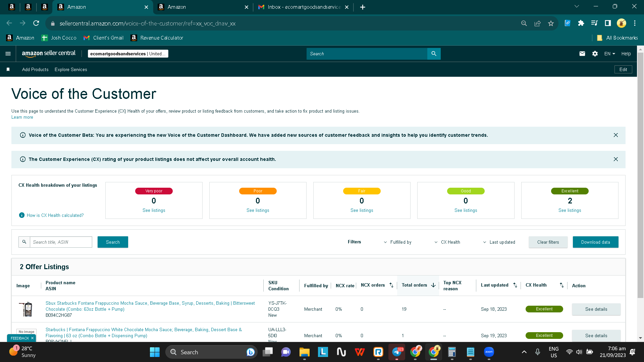
Task: See listings under Excellent
Action: (570, 210)
